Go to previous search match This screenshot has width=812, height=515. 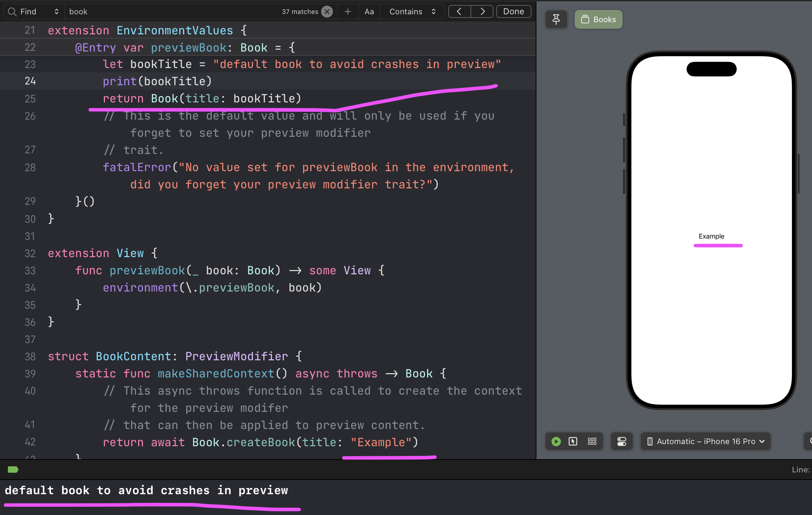tap(459, 11)
